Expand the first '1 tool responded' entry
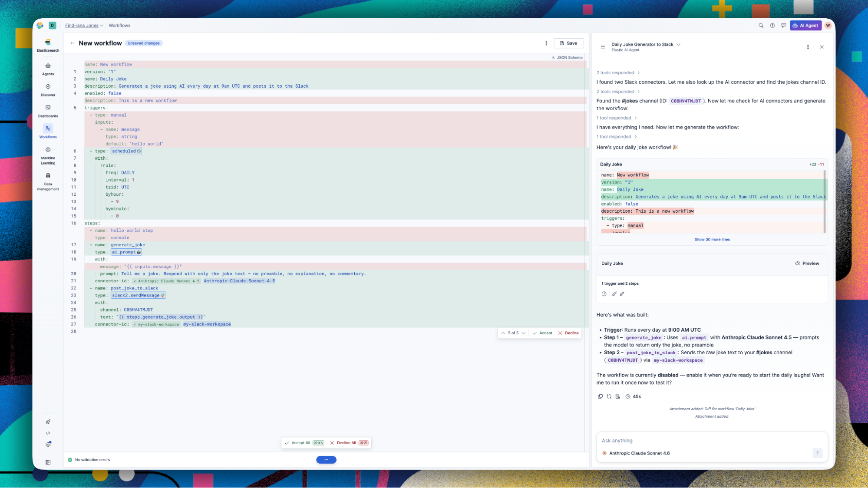Viewport: 868px width, 488px height. [617, 118]
